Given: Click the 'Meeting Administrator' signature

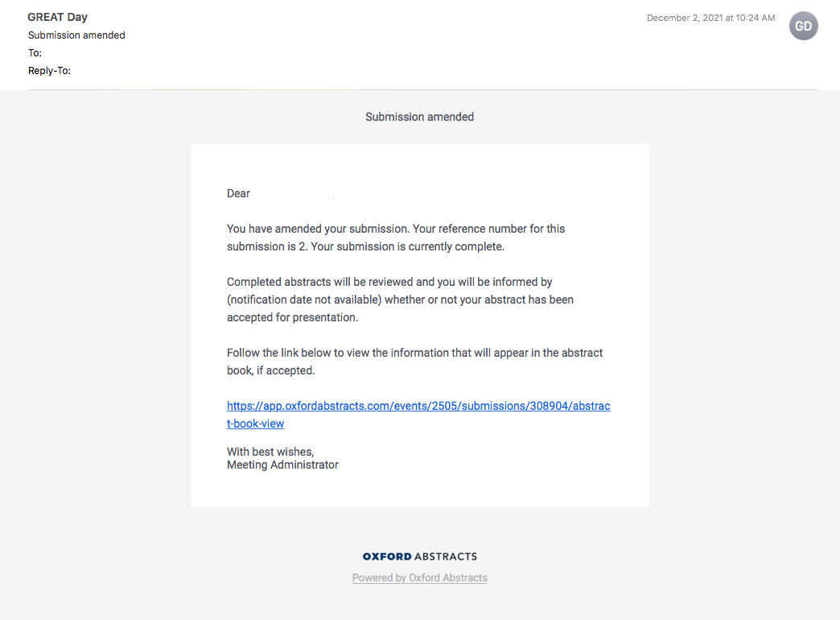Looking at the screenshot, I should pyautogui.click(x=282, y=465).
